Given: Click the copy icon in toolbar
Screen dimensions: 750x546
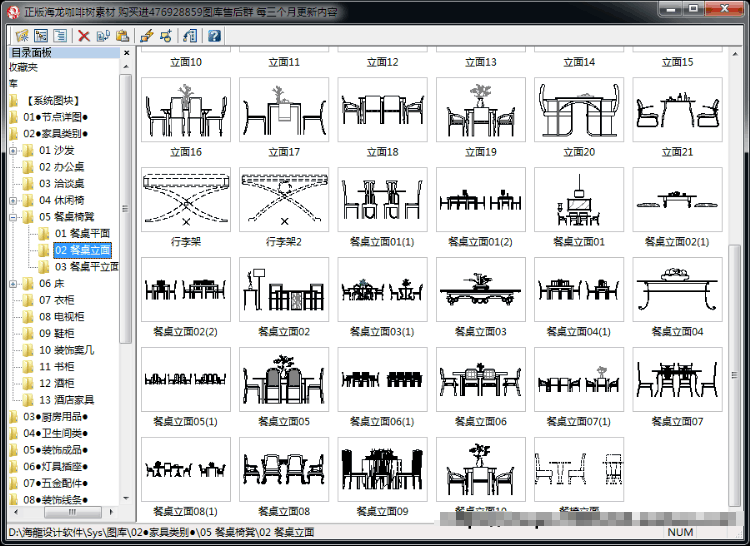Looking at the screenshot, I should [x=103, y=35].
